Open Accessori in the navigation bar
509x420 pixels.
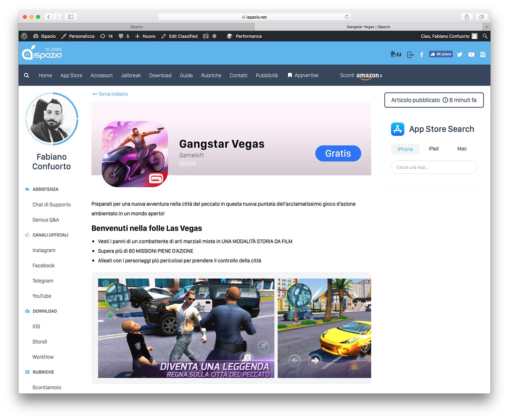pyautogui.click(x=101, y=75)
